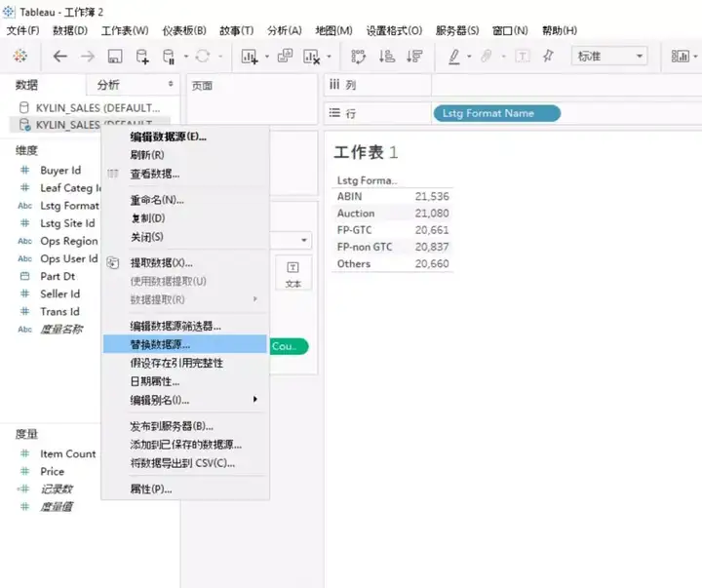
Task: Click the pause auto updates icon
Action: (169, 57)
